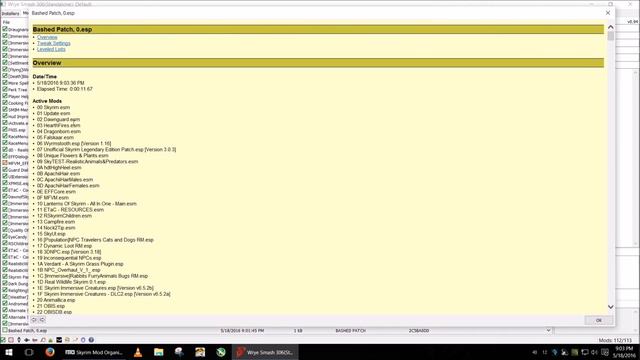The image size is (640, 360).
Task: Switch to Skyrim Mod Organizer taskbar window
Action: coord(94,352)
